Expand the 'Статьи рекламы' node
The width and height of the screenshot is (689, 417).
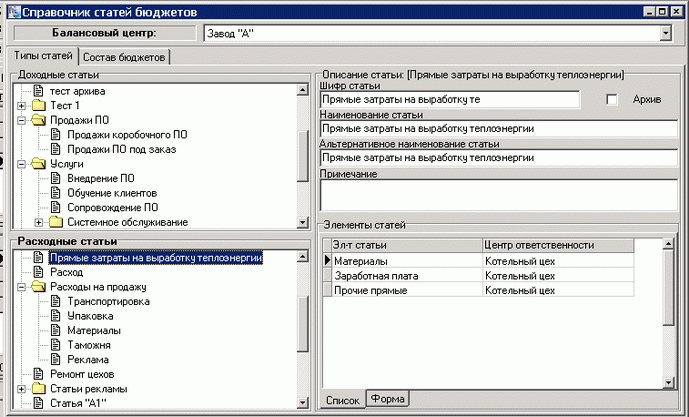22,389
